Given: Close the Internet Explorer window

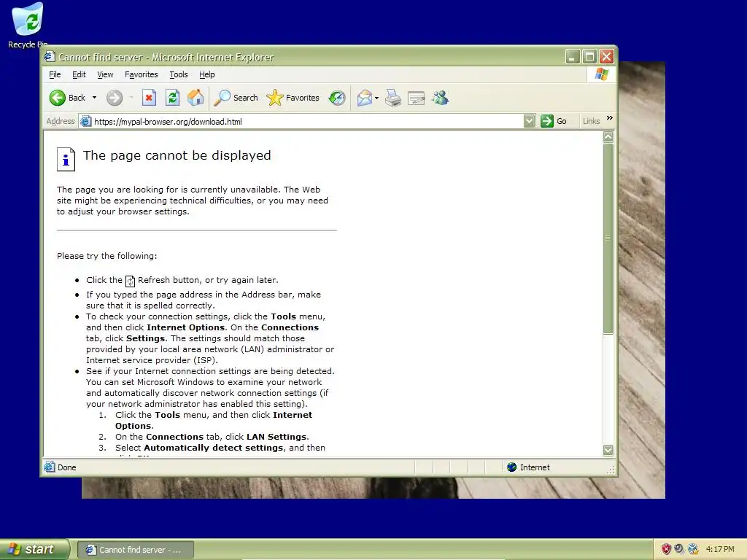Looking at the screenshot, I should click(606, 57).
